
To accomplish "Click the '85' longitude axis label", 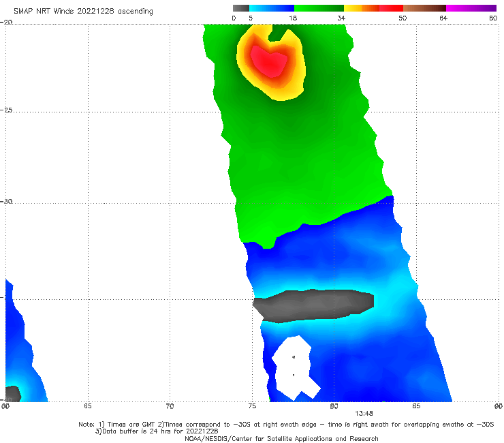I will pyautogui.click(x=416, y=406).
